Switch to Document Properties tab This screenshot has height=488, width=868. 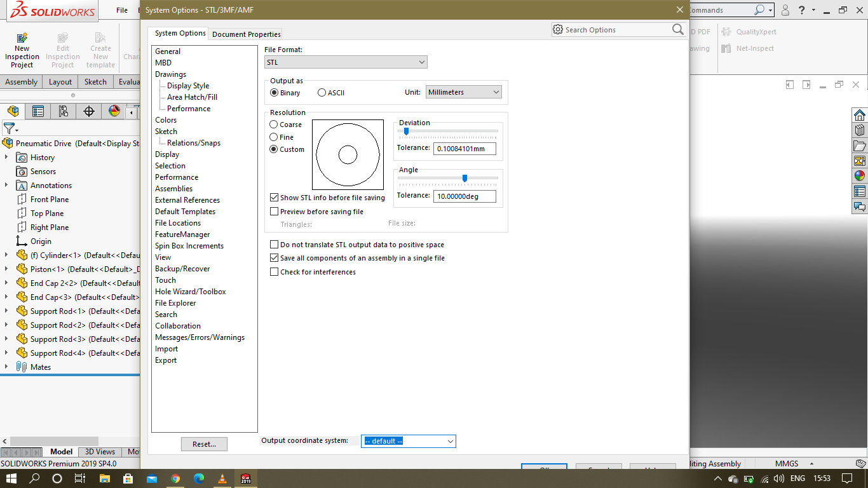(x=246, y=34)
